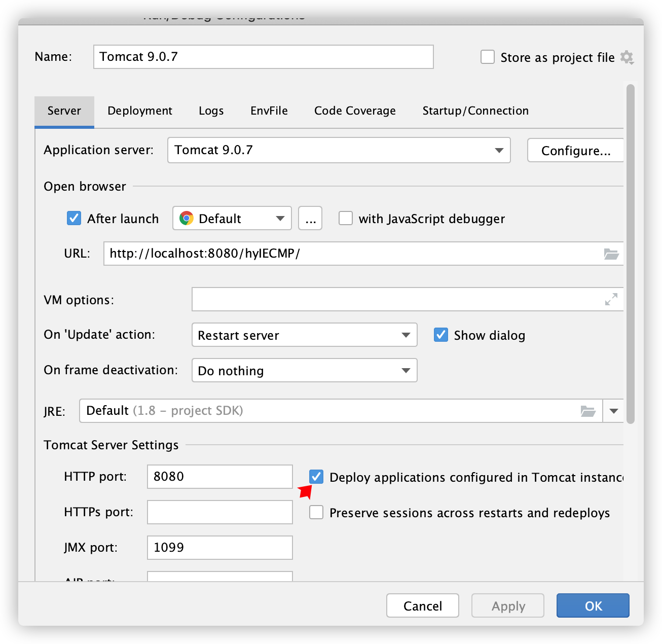Viewport: 662px width, 644px height.
Task: Click the OK button
Action: click(593, 605)
